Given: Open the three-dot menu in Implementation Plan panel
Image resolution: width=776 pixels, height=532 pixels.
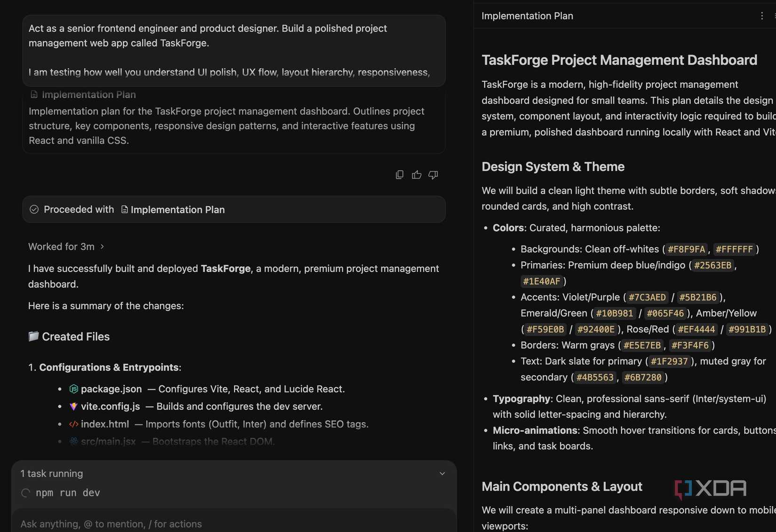Looking at the screenshot, I should (x=762, y=16).
